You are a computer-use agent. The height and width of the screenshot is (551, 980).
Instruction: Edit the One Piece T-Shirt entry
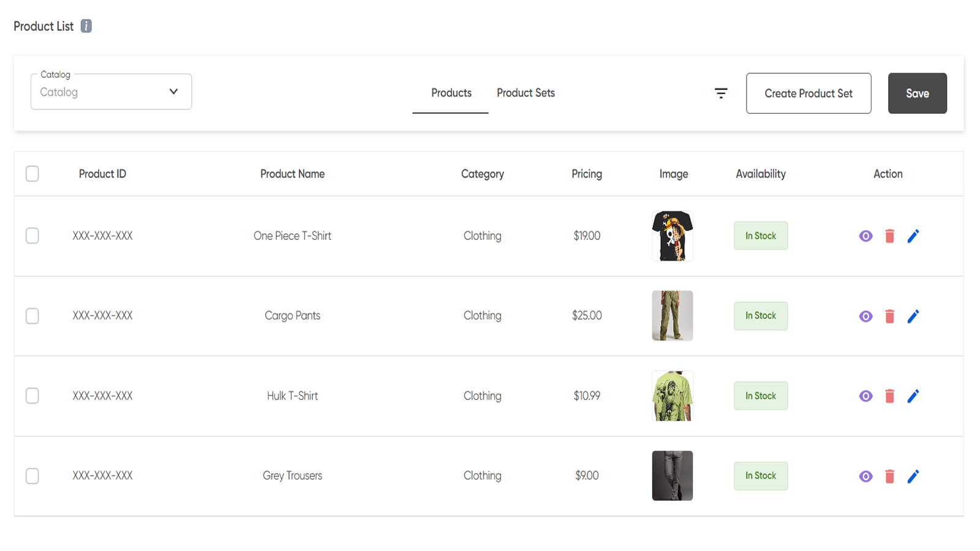point(913,236)
